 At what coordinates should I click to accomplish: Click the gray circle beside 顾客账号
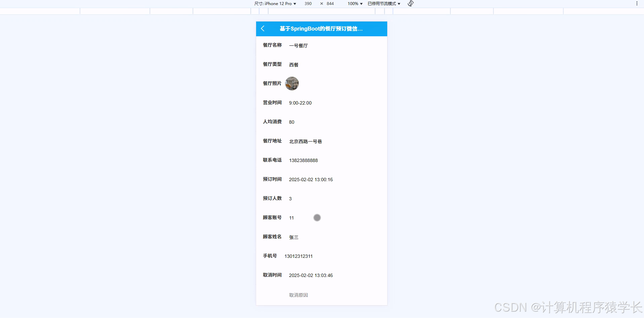click(x=317, y=217)
